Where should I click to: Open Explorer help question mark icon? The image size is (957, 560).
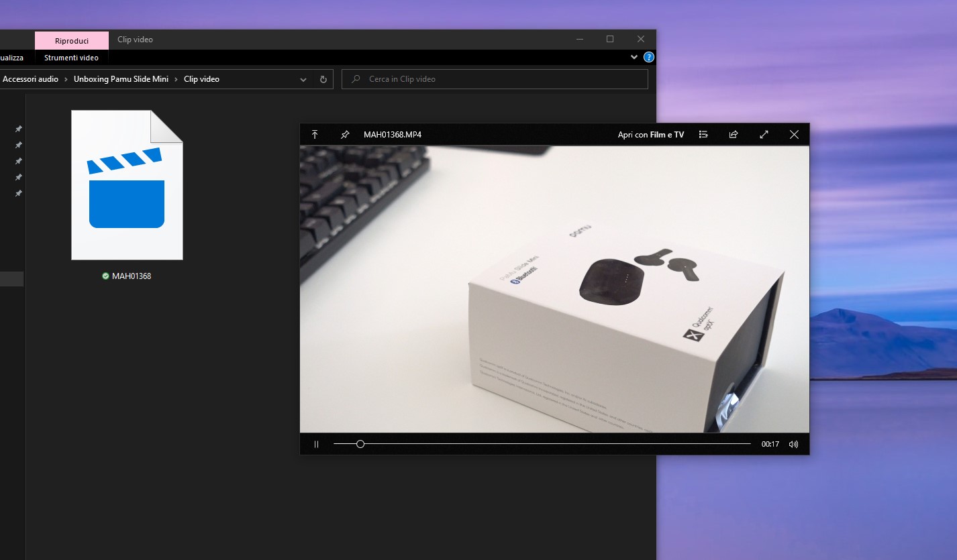click(649, 58)
